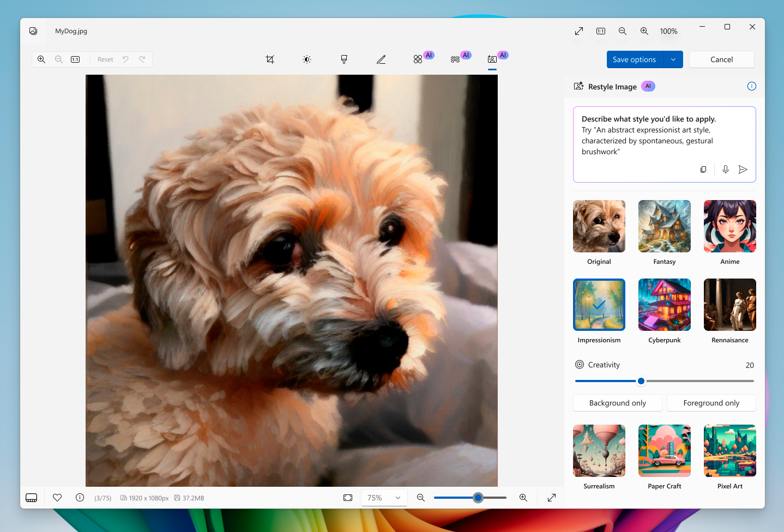
Task: Show file info from status bar
Action: (x=80, y=498)
